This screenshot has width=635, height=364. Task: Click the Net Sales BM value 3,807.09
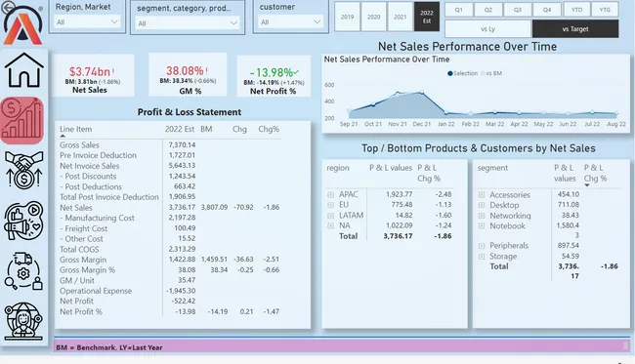[x=214, y=207]
